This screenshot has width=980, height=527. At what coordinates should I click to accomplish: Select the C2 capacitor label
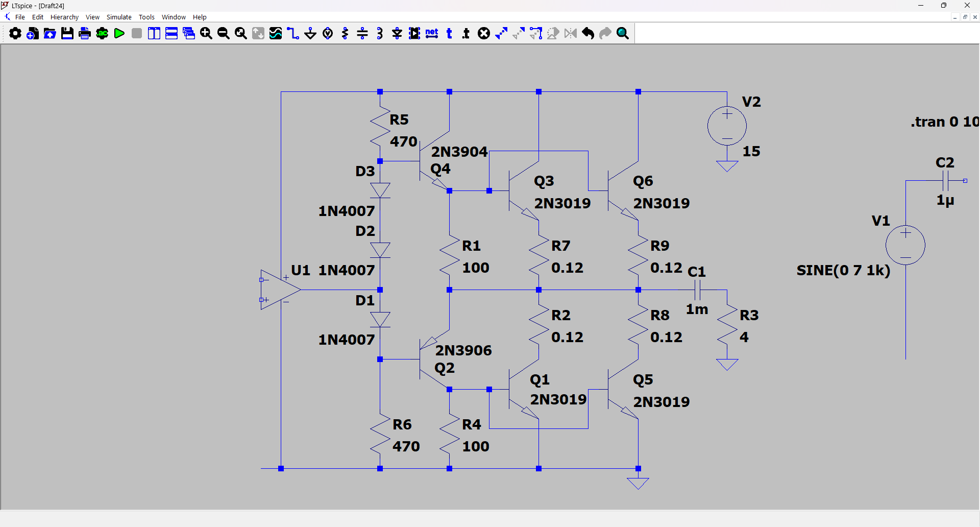tap(945, 162)
